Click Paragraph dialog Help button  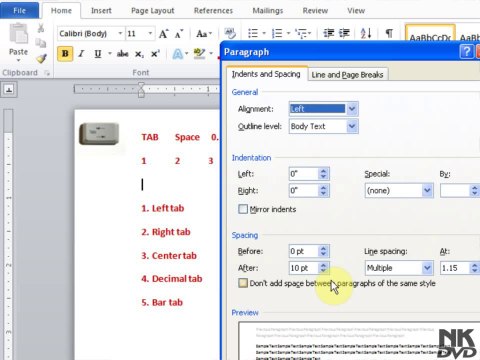coord(467,52)
